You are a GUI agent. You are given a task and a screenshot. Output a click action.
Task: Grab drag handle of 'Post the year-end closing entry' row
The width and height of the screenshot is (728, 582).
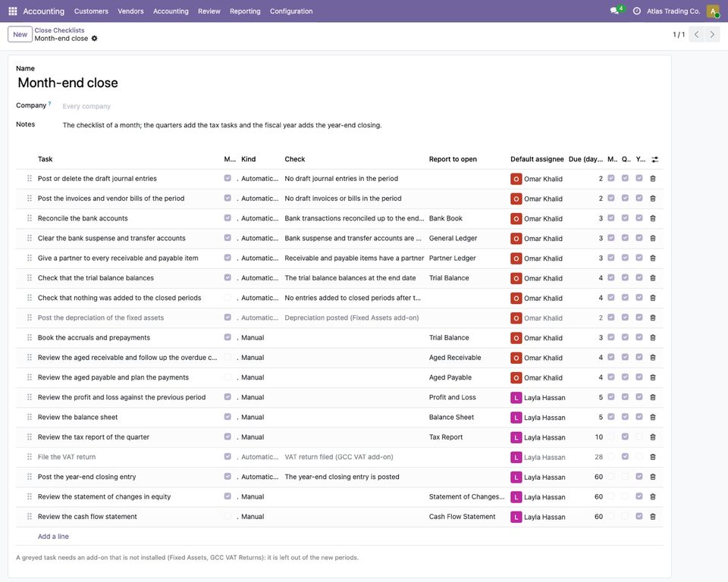tap(30, 477)
